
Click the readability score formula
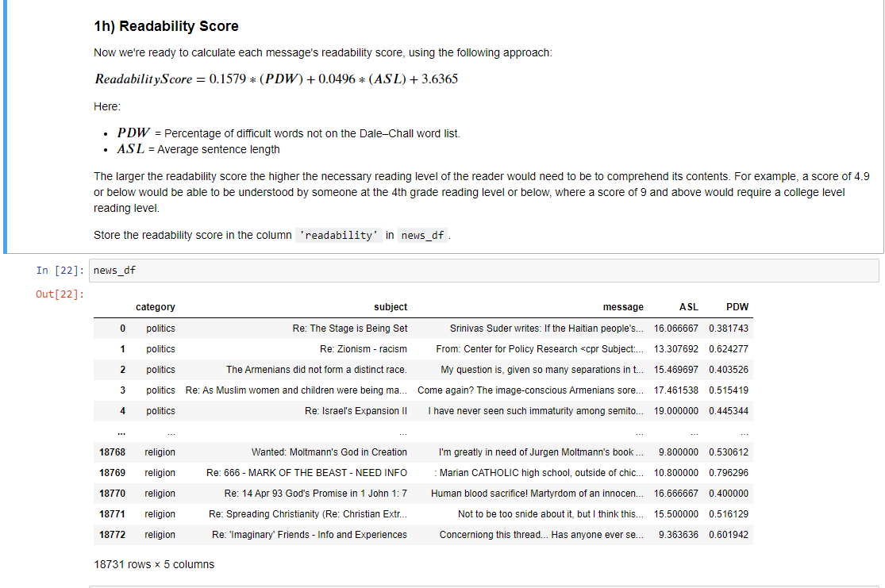pyautogui.click(x=276, y=79)
